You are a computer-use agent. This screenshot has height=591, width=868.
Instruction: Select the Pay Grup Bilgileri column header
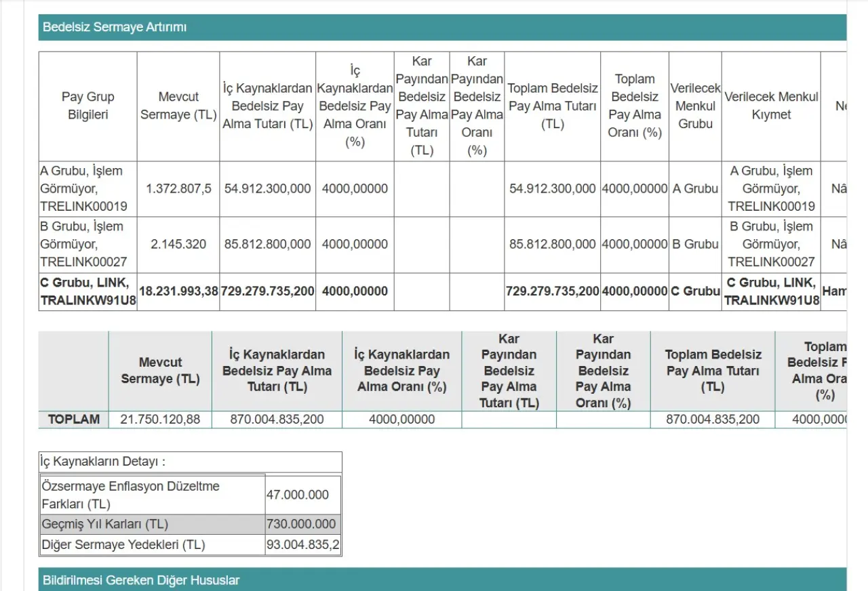coord(87,106)
